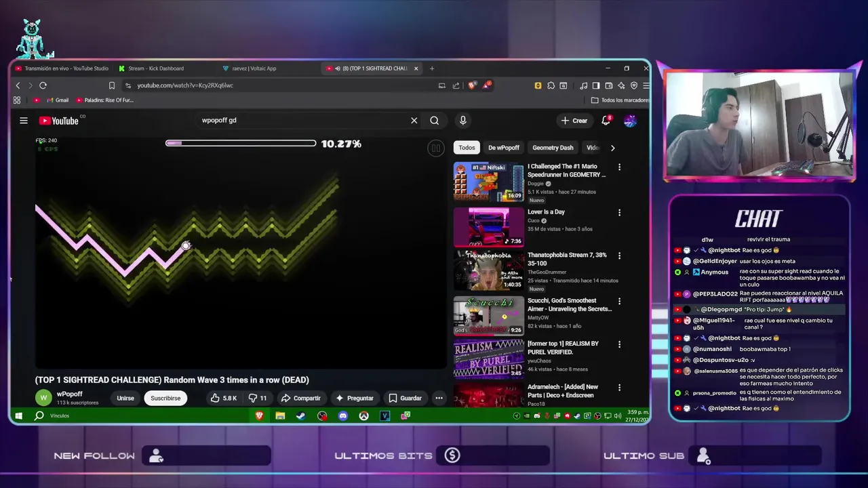The image size is (868, 488).
Task: Go to the YouTube home logo
Action: (59, 121)
